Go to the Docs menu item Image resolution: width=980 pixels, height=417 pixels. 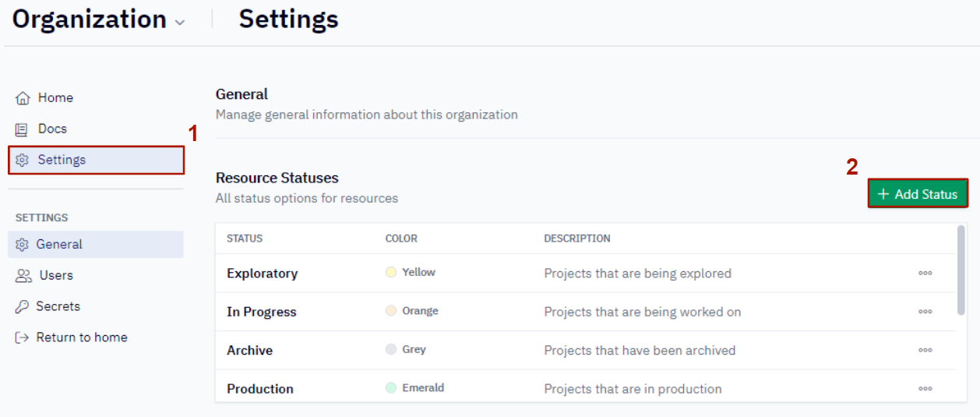click(52, 129)
